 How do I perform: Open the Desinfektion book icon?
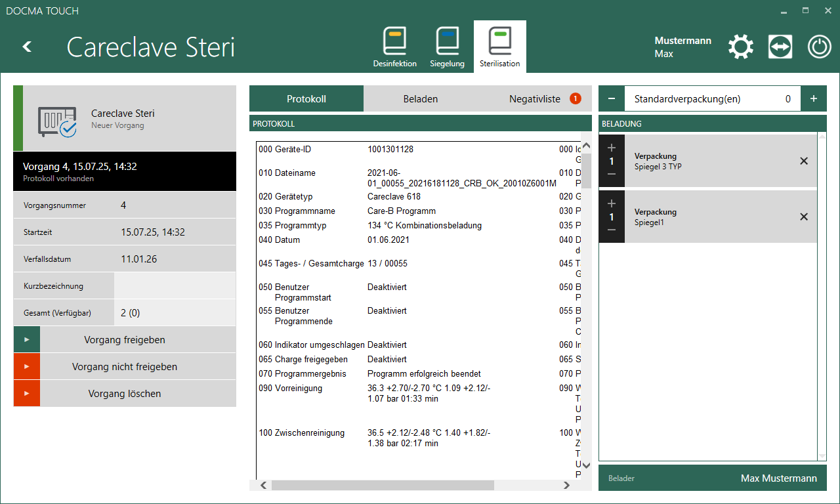(394, 42)
